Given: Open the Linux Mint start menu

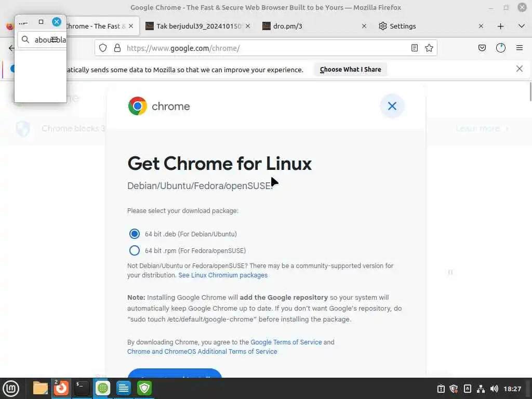Looking at the screenshot, I should (11, 388).
